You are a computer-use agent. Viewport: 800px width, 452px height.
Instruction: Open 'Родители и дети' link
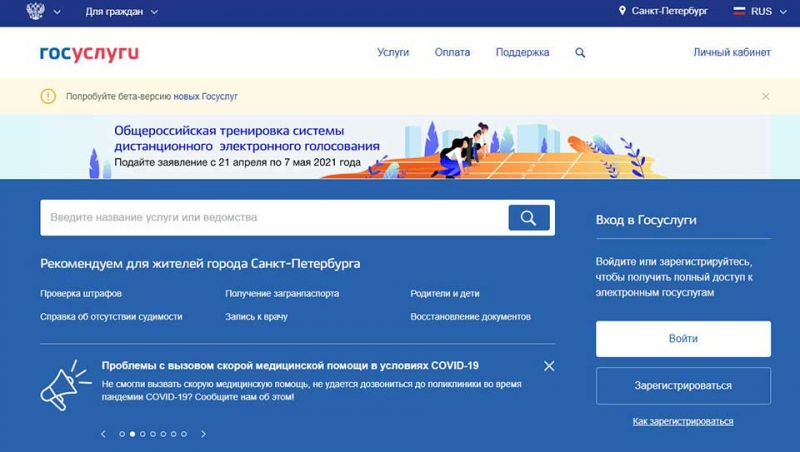445,293
